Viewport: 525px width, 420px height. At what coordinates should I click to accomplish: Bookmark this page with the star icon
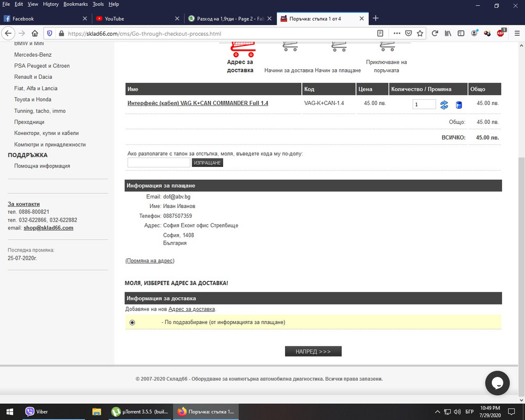coord(420,34)
